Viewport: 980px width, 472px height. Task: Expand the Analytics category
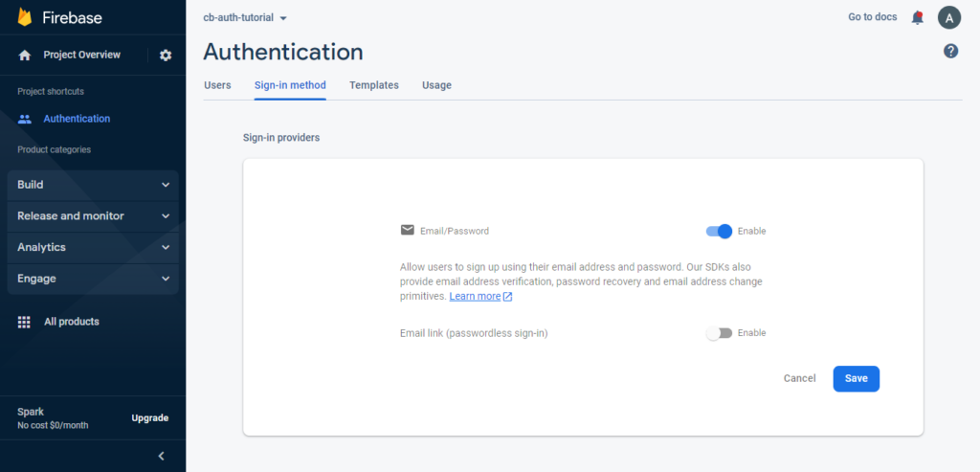click(x=93, y=248)
